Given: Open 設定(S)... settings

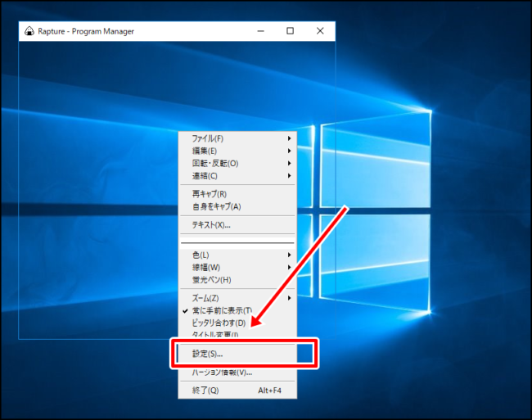Looking at the screenshot, I should pos(237,354).
